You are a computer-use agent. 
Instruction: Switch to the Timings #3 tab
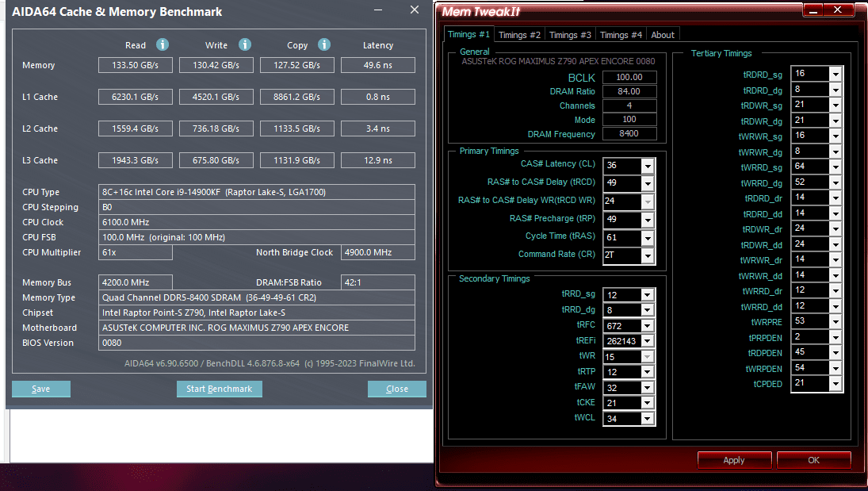pos(570,35)
